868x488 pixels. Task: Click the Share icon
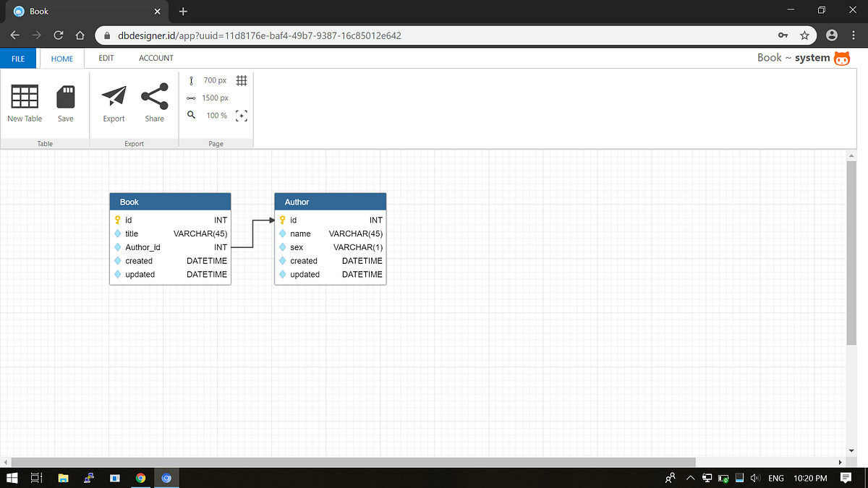154,95
